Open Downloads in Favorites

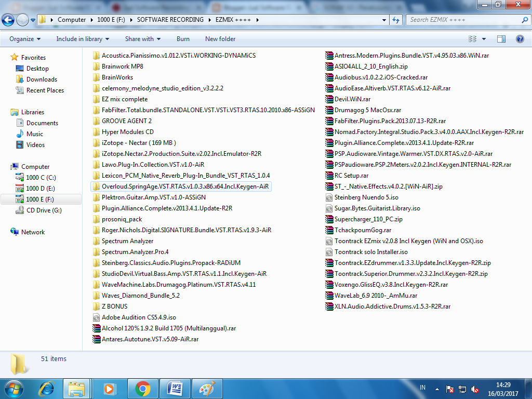click(x=42, y=79)
